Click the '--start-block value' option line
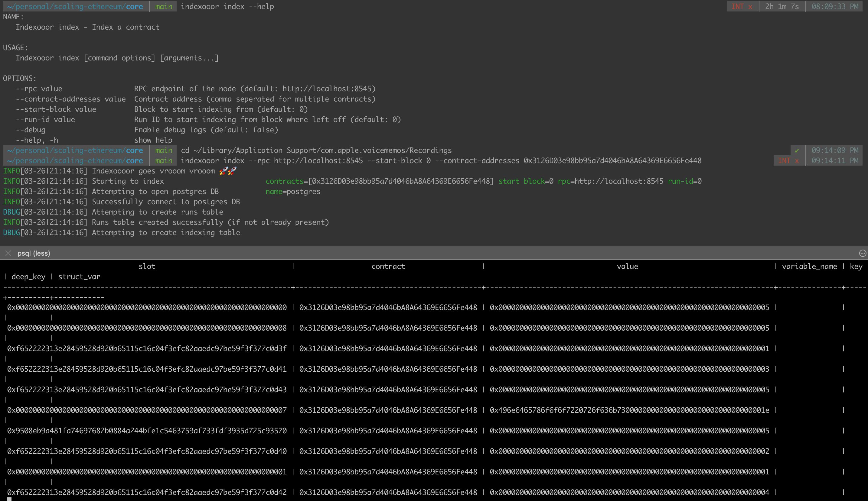Viewport: 868px width, 501px height. pyautogui.click(x=162, y=109)
